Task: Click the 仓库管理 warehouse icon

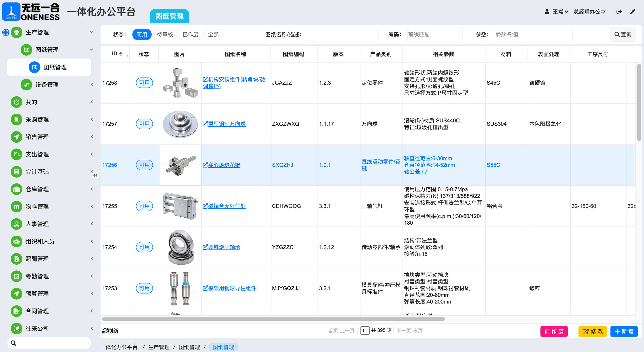Action: tap(17, 189)
